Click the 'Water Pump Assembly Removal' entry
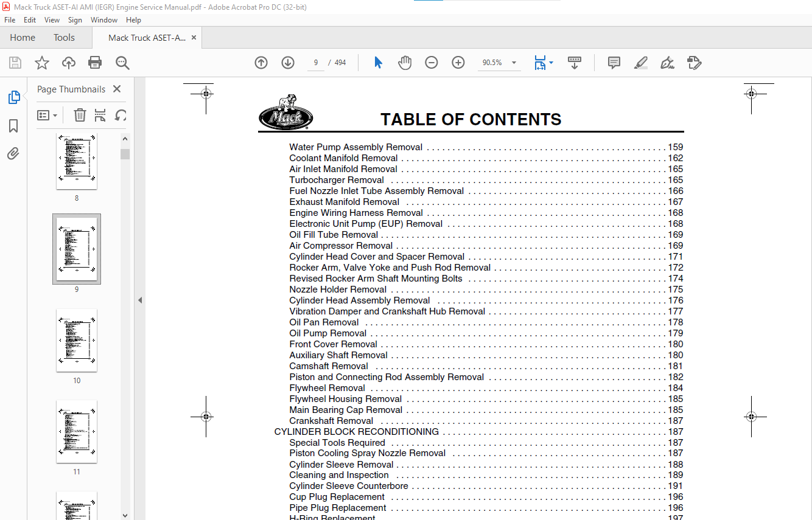 point(355,147)
